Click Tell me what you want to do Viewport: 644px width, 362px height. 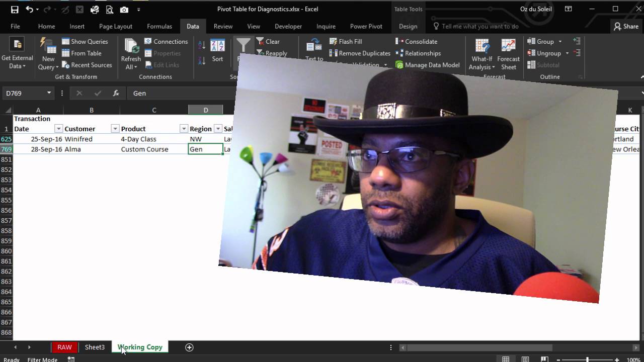[x=475, y=26]
